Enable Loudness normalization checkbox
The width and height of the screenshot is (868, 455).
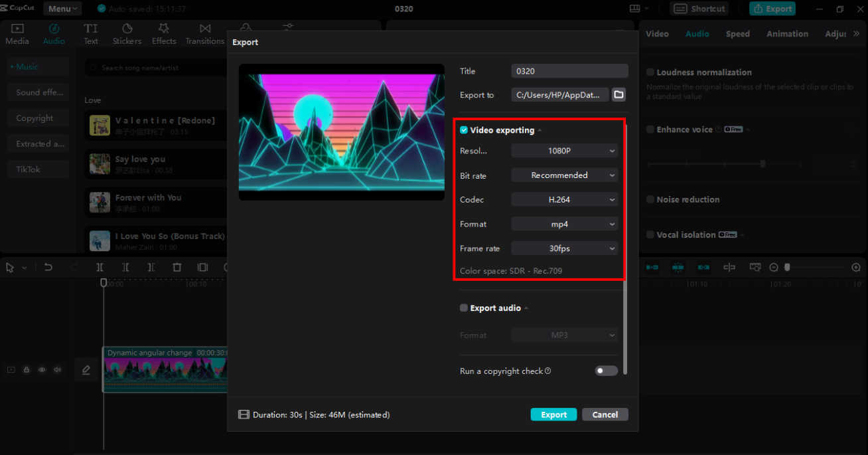[x=650, y=72]
